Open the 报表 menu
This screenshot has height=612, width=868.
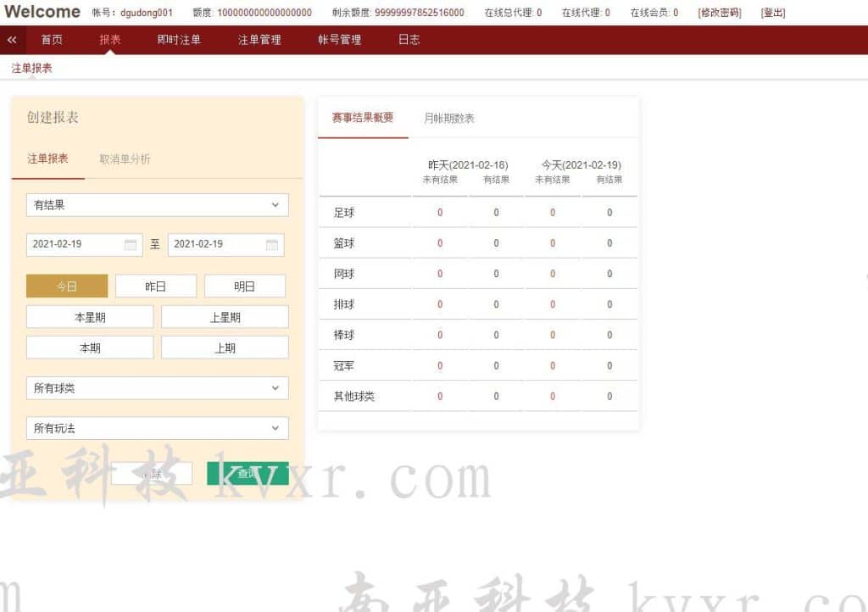pos(110,40)
